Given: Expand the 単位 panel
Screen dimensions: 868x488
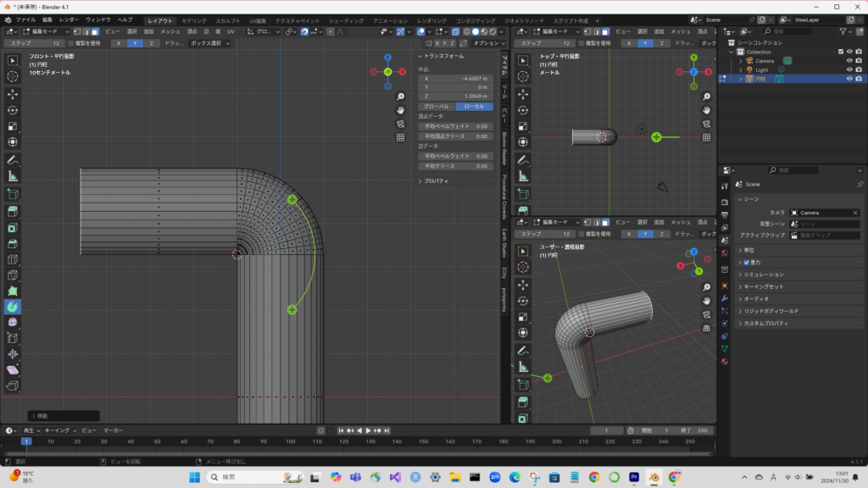Looking at the screenshot, I should click(x=748, y=250).
